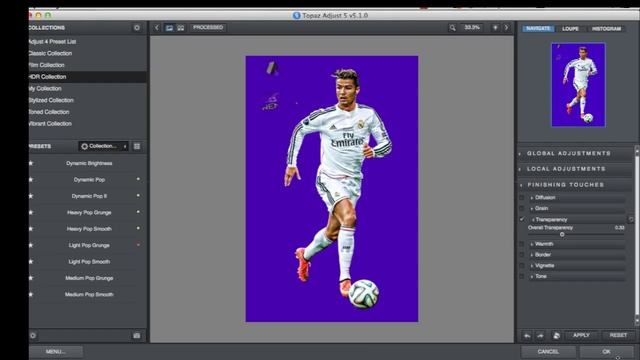Adjust the Overall Transparency slider handle
The height and width of the screenshot is (360, 640).
click(x=562, y=235)
